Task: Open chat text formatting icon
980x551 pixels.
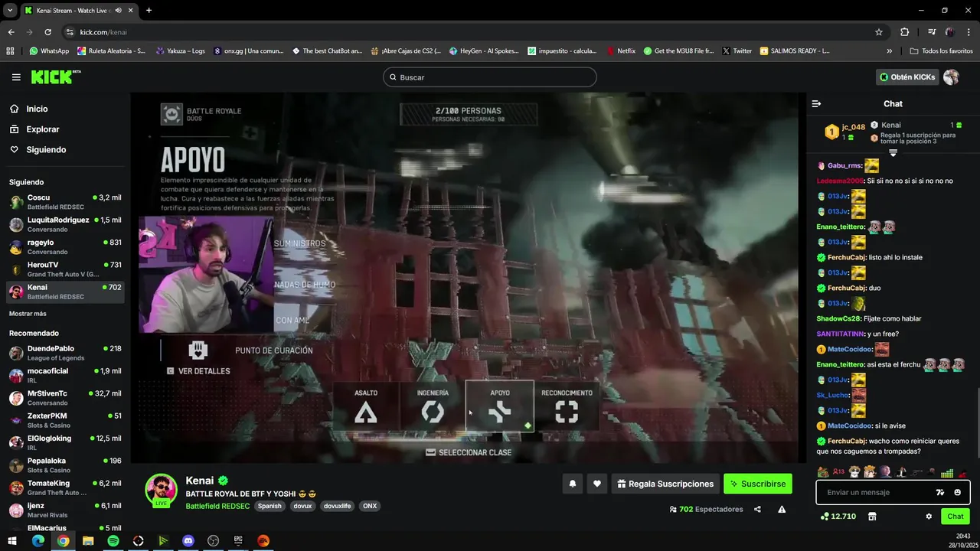Action: pyautogui.click(x=940, y=492)
